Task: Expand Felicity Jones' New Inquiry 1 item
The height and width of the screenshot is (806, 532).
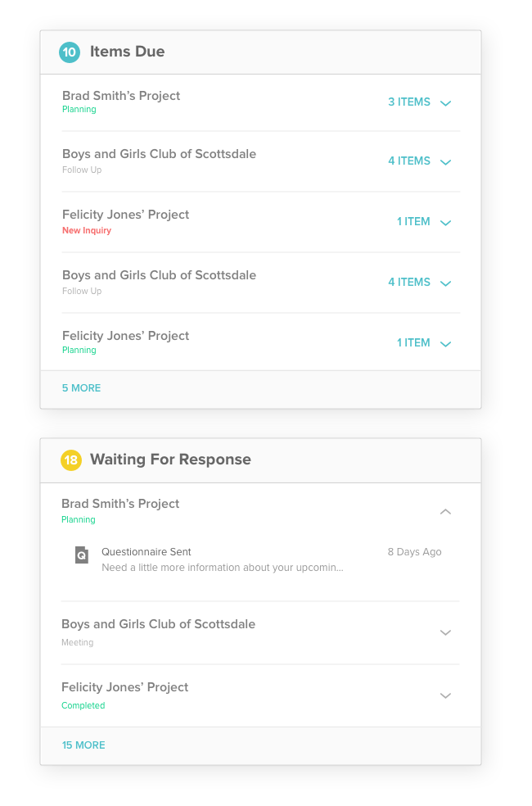Action: coord(446,223)
